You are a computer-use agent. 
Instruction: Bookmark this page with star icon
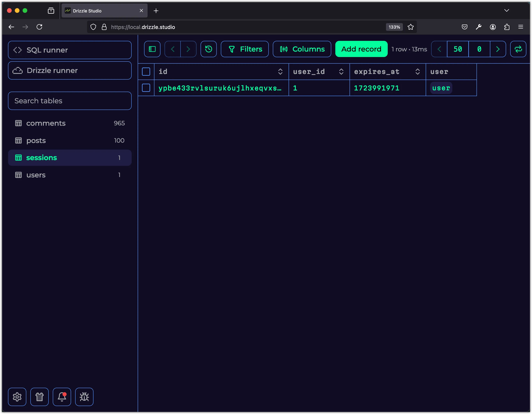tap(411, 27)
